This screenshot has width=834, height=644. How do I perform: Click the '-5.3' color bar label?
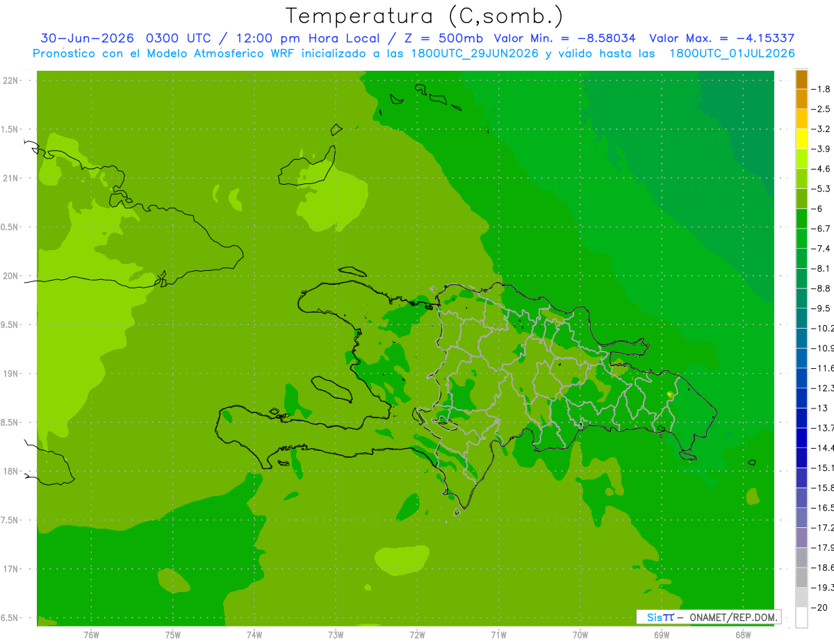(821, 188)
